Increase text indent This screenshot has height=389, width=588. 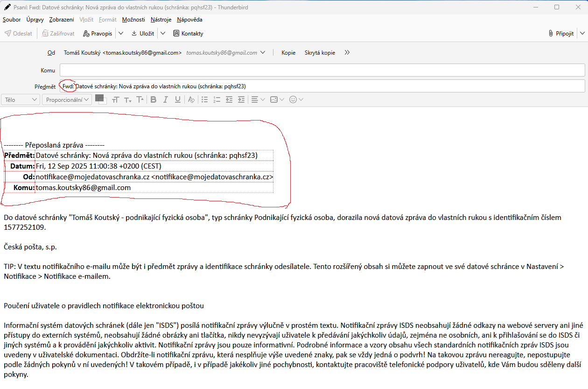(241, 99)
